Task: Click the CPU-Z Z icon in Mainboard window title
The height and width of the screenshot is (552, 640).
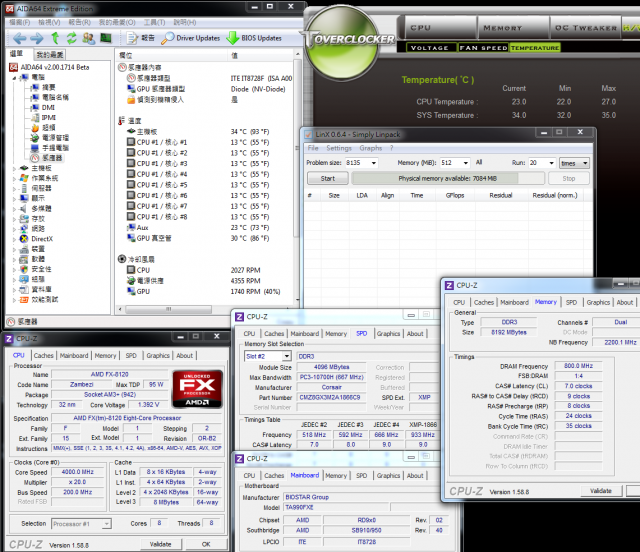Action: (x=240, y=459)
